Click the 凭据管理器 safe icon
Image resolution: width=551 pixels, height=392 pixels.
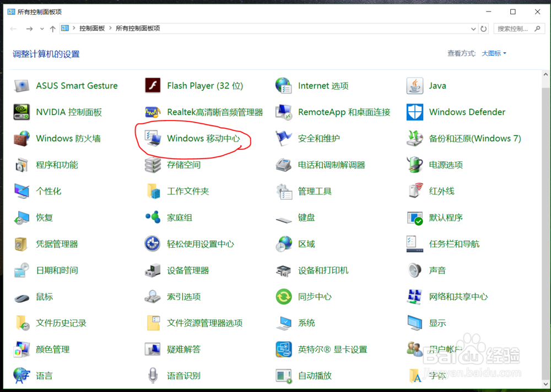click(21, 244)
